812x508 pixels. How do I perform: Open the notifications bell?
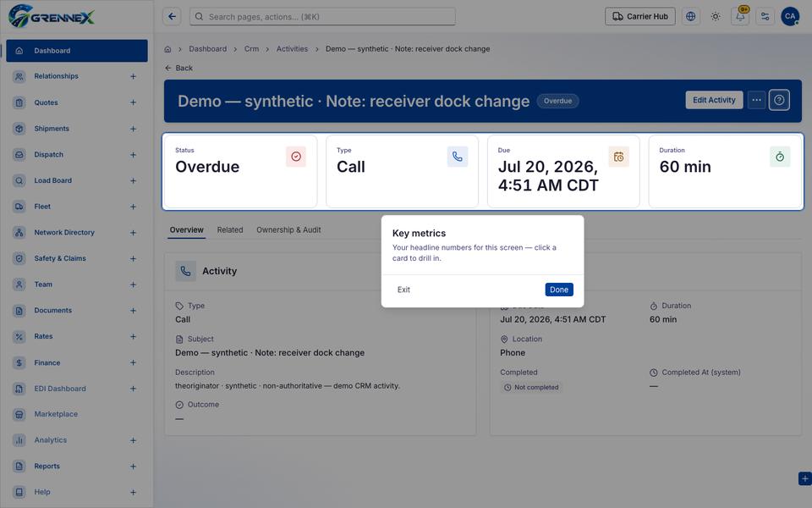[x=740, y=17]
